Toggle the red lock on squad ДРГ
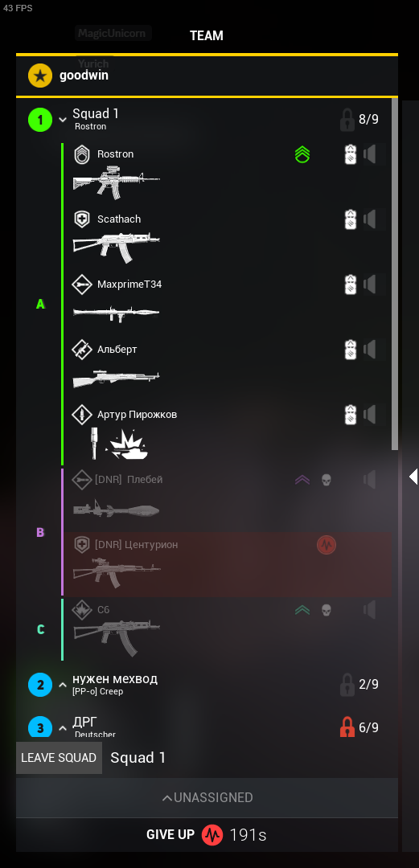This screenshot has height=868, width=419. [x=347, y=727]
